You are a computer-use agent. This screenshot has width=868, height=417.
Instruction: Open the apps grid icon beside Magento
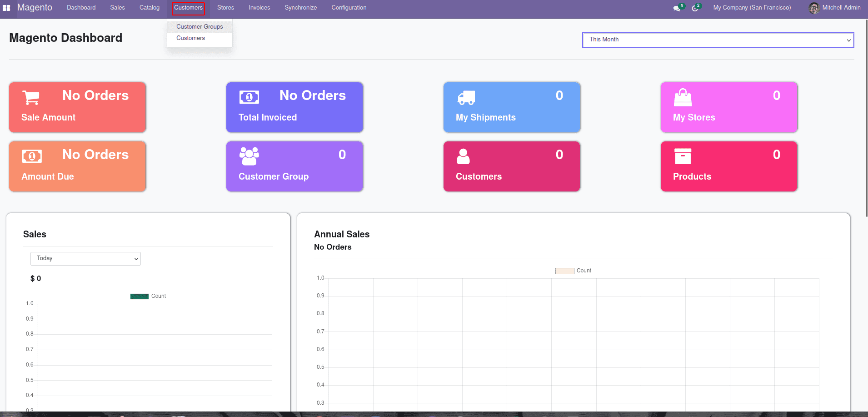(6, 8)
